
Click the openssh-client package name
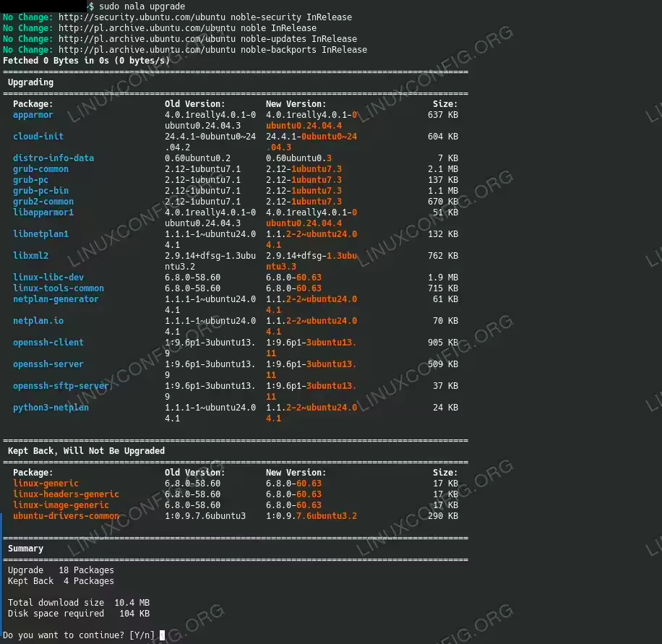coord(48,343)
